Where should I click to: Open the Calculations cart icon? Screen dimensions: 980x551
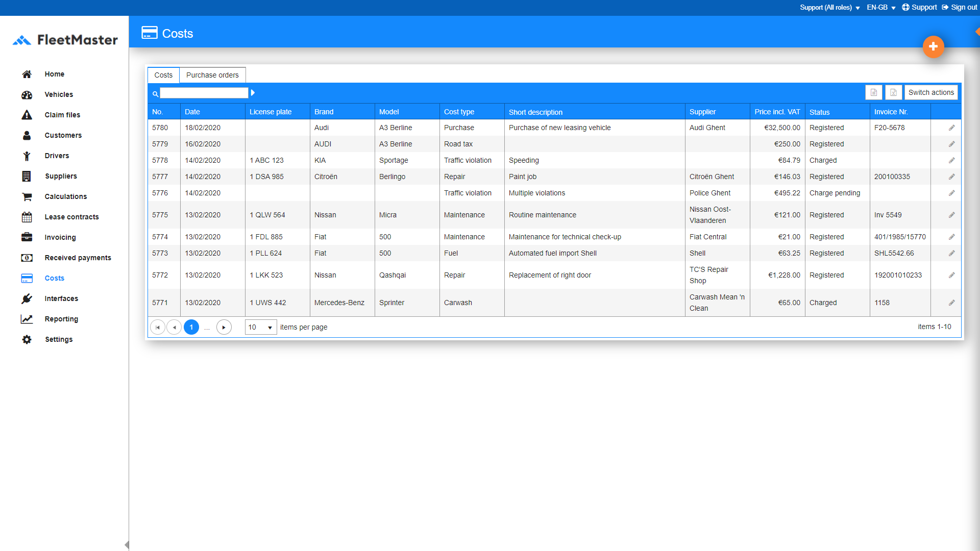click(x=27, y=196)
